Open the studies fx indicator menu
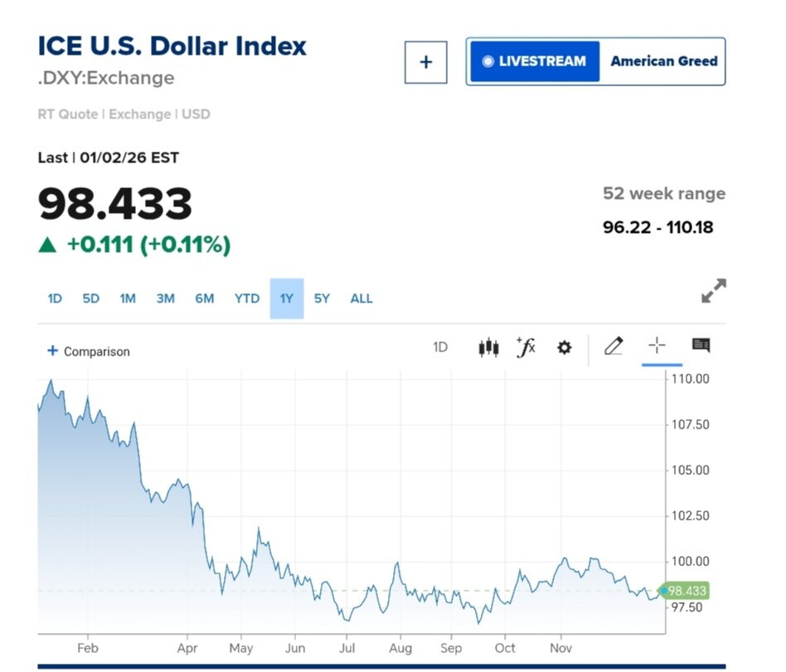The height and width of the screenshot is (672, 786). coord(526,348)
